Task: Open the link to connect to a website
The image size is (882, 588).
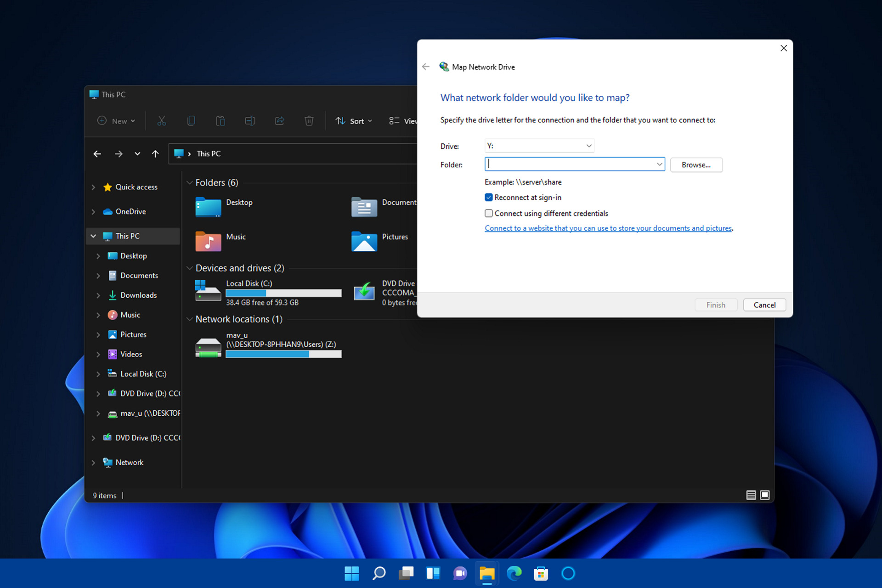Action: (x=608, y=228)
